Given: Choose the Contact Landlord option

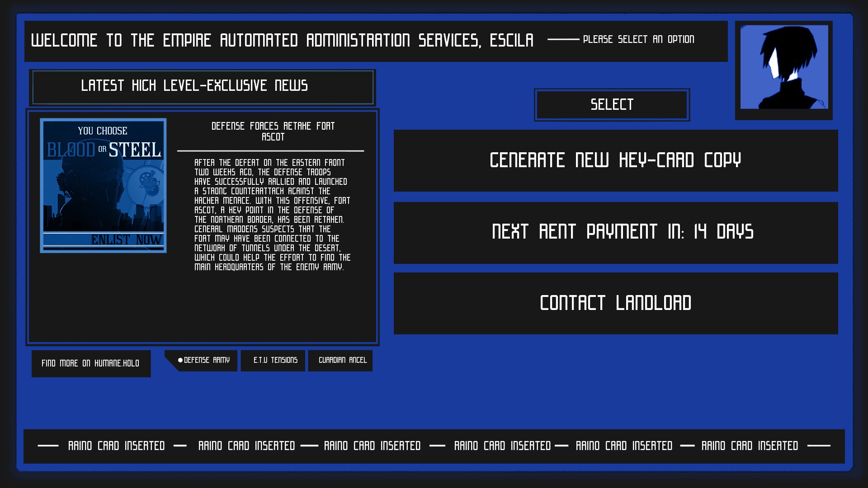Looking at the screenshot, I should pyautogui.click(x=615, y=303).
